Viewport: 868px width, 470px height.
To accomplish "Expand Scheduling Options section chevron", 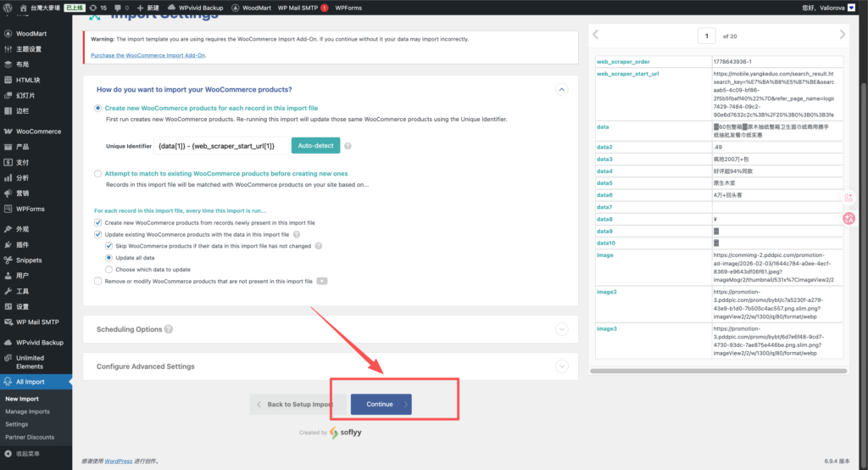I will pos(561,329).
